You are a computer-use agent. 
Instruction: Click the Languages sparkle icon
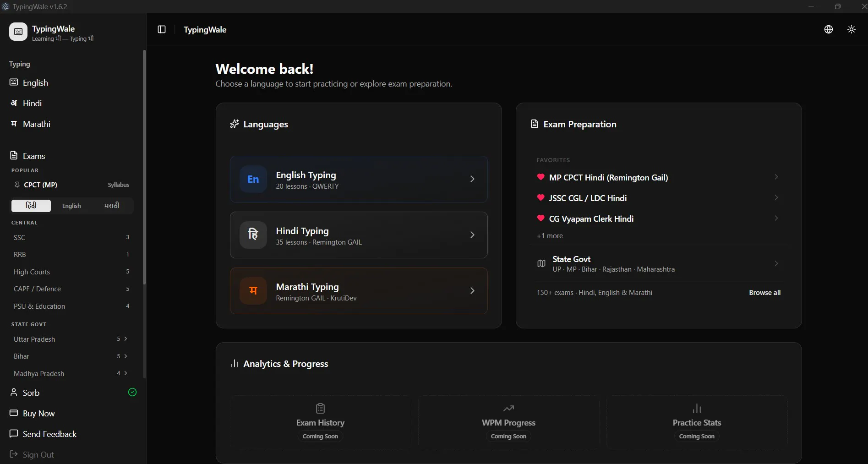point(235,124)
